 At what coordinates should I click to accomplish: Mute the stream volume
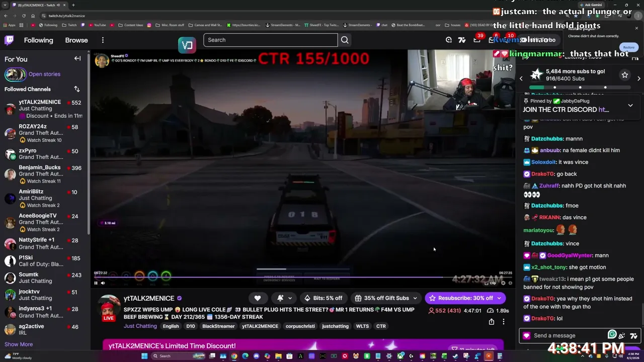point(103,283)
